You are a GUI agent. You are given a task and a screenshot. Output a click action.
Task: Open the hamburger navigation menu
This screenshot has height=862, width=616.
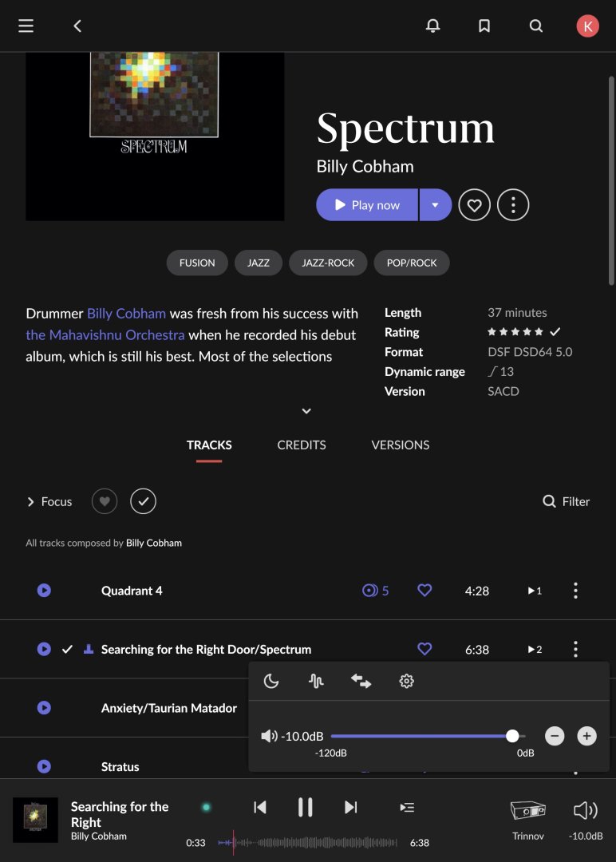pyautogui.click(x=26, y=26)
